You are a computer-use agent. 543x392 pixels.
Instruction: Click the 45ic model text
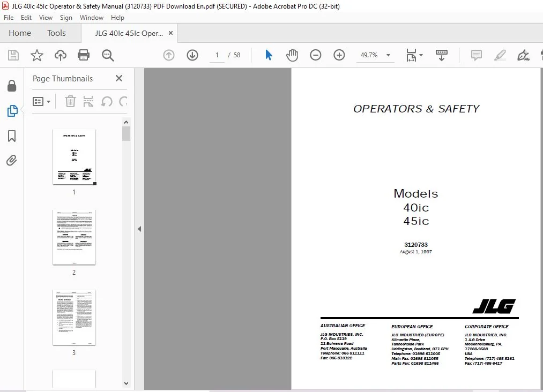[416, 221]
